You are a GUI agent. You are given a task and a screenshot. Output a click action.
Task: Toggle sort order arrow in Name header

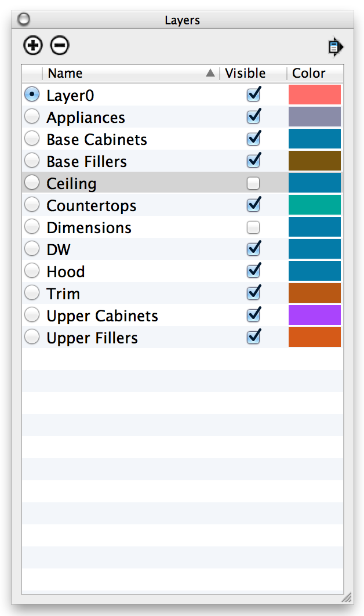[210, 74]
